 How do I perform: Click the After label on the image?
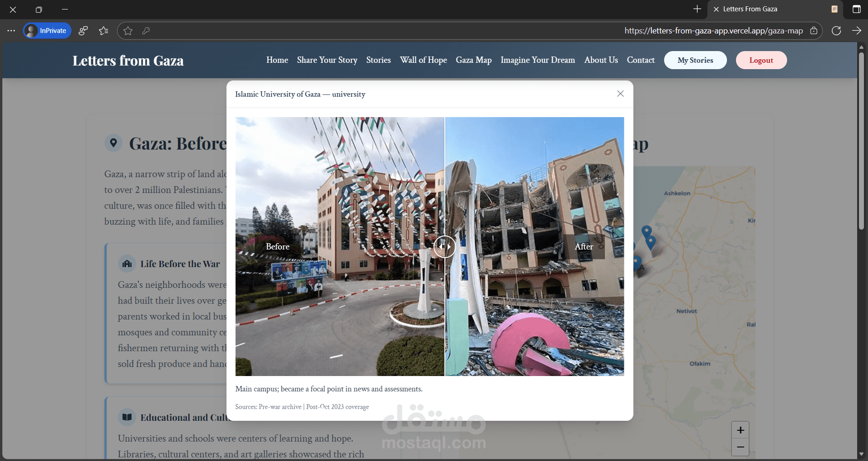584,247
